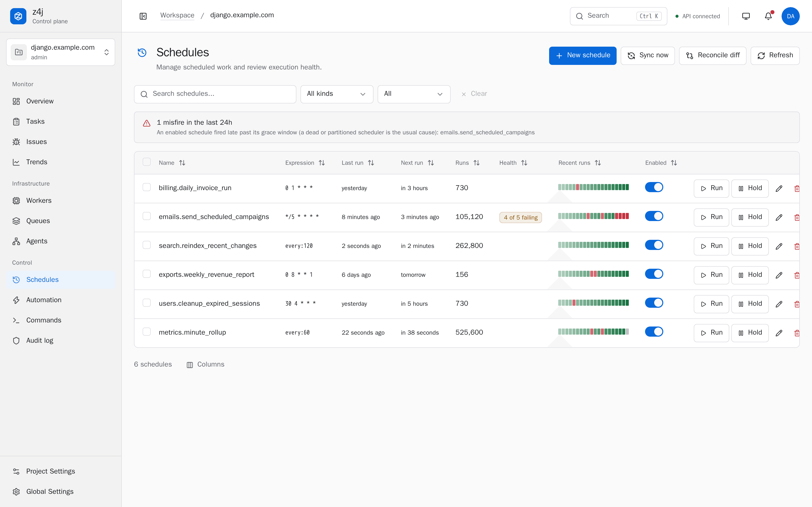Open the django.example.com project switcher
Viewport: 812px width, 507px height.
pyautogui.click(x=61, y=52)
